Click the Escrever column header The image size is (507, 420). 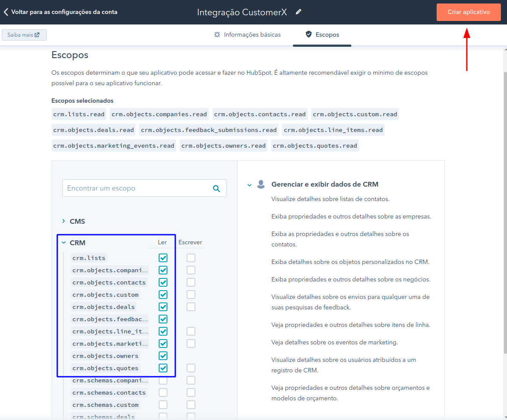click(x=190, y=242)
